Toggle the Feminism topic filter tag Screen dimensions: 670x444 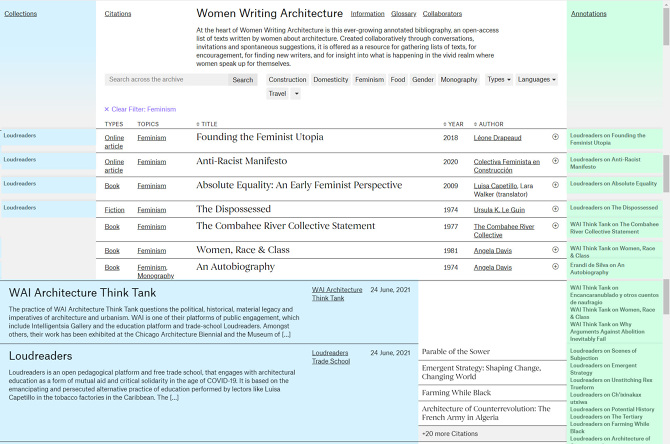coord(369,79)
